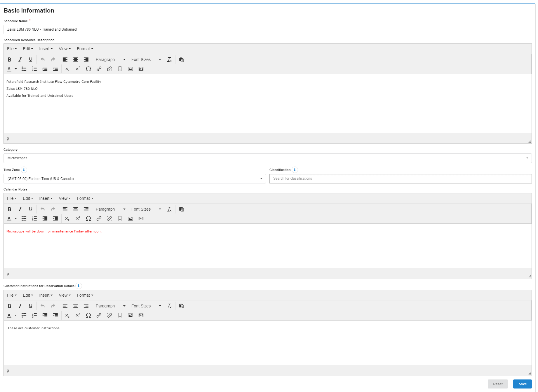Insert media icon in Calendar Notes editor
The height and width of the screenshot is (392, 538).
tap(141, 219)
